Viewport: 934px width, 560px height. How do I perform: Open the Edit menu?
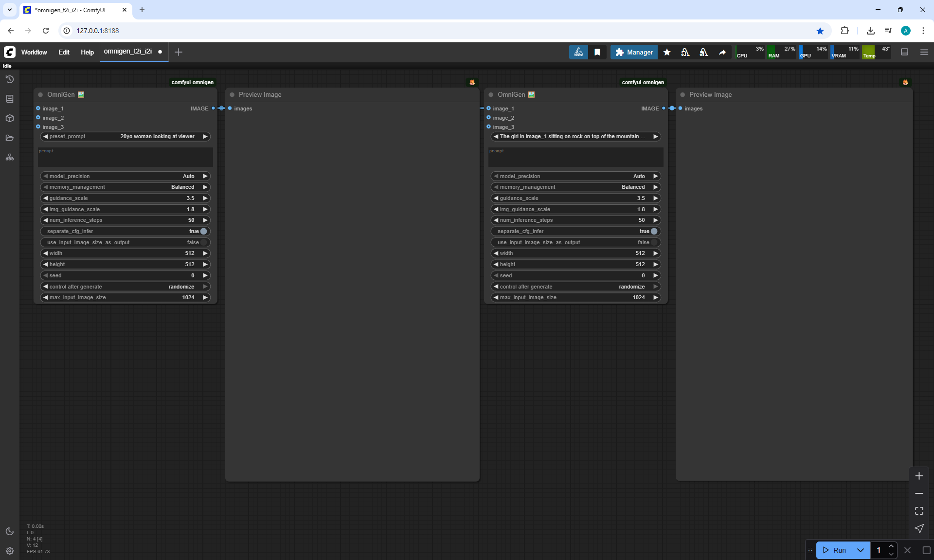coord(64,52)
